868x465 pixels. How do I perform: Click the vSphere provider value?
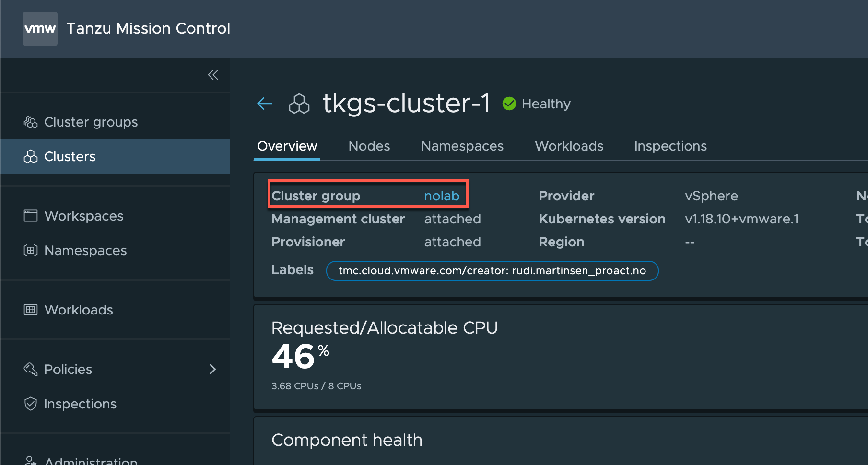711,196
